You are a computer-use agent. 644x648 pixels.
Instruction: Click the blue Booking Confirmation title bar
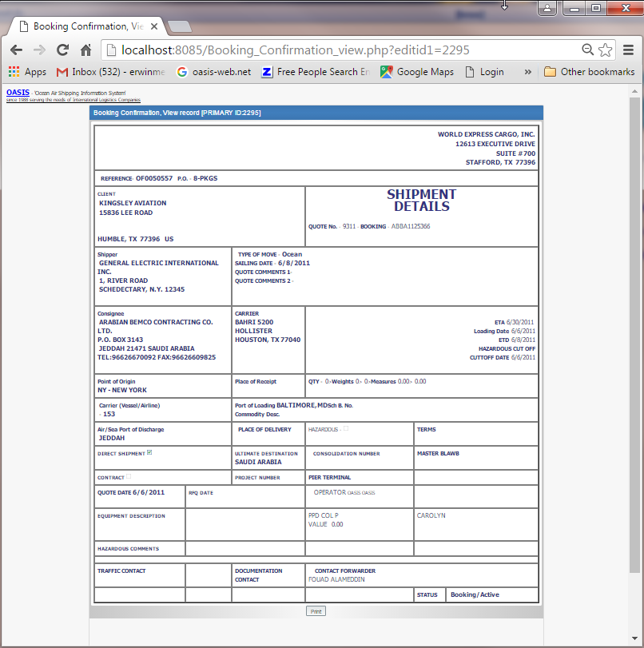point(316,113)
